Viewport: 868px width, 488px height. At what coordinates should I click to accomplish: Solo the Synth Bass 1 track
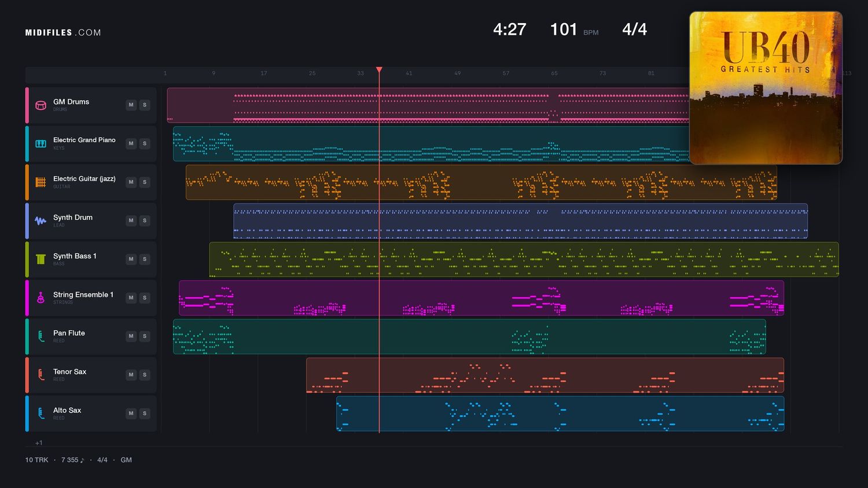pos(145,259)
